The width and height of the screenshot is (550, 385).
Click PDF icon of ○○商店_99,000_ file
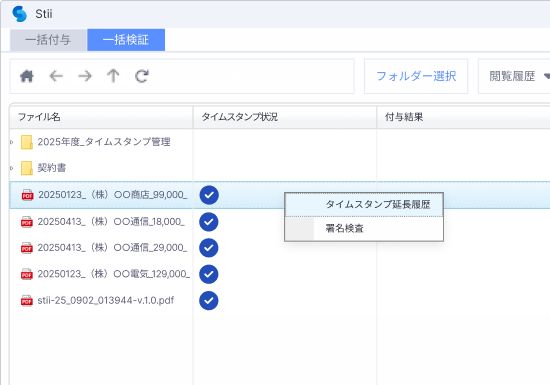click(27, 195)
